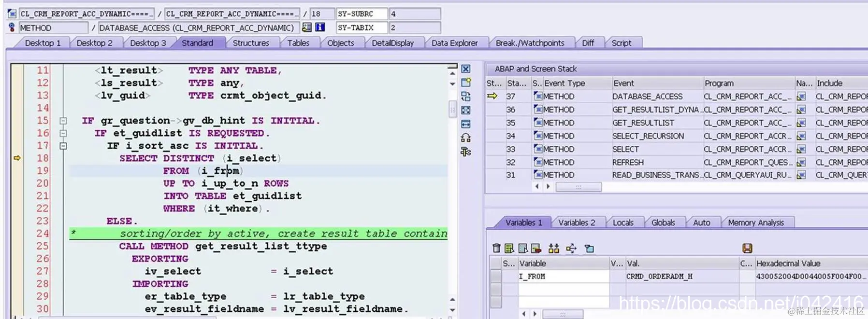Switch to the Variables 2 tab

(x=577, y=222)
